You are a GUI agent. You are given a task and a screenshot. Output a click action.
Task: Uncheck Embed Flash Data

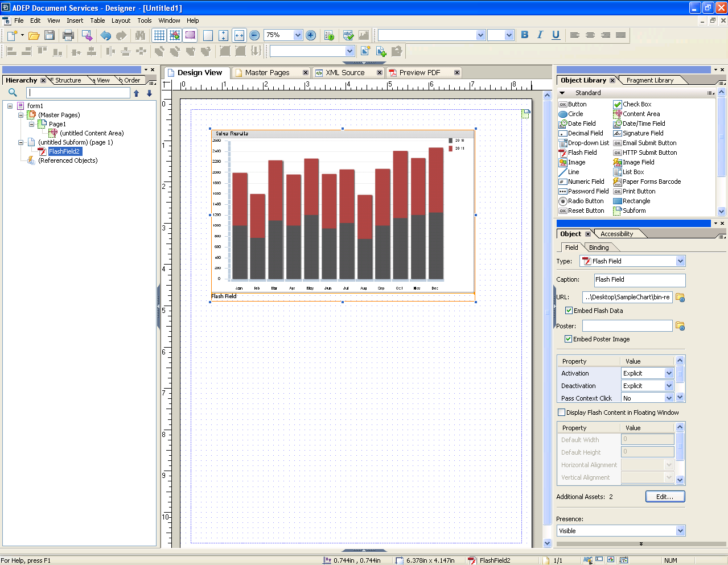point(569,311)
